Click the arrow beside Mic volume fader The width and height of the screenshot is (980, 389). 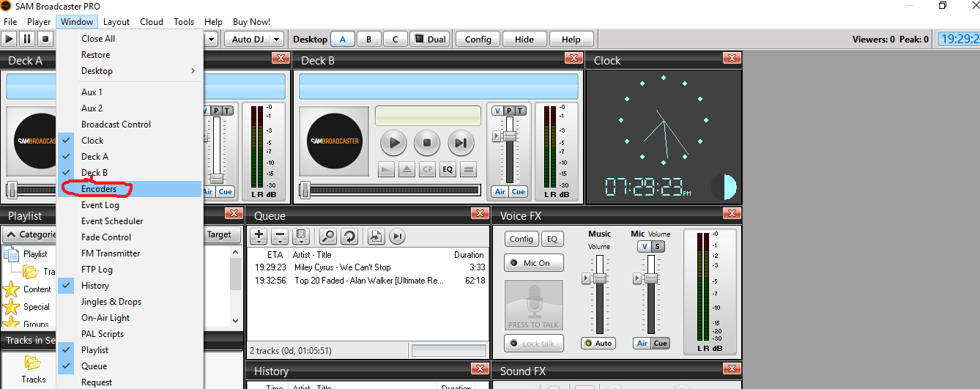coord(637,278)
